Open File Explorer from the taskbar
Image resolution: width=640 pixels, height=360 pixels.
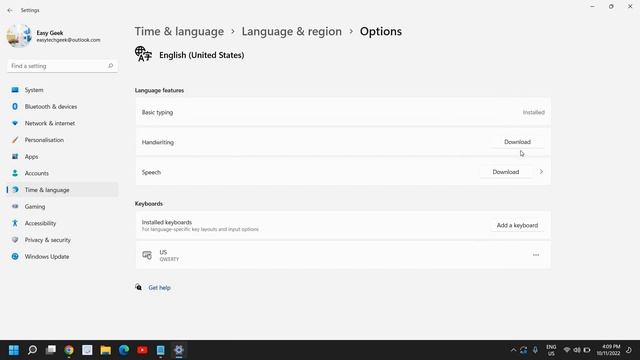tap(106, 350)
